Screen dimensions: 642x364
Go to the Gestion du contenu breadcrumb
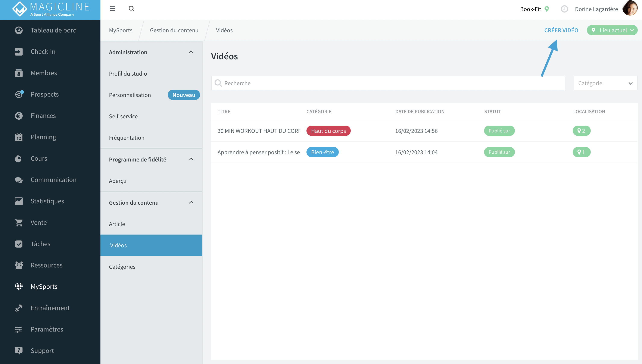[174, 30]
